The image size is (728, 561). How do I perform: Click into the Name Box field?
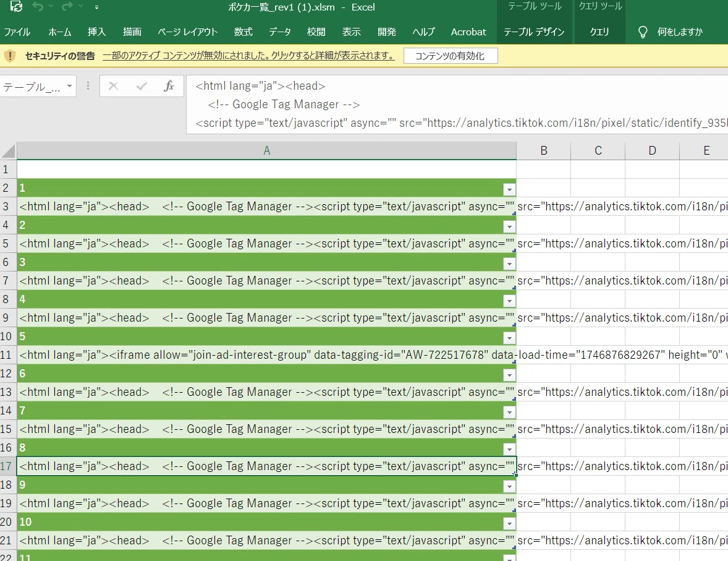coord(32,87)
